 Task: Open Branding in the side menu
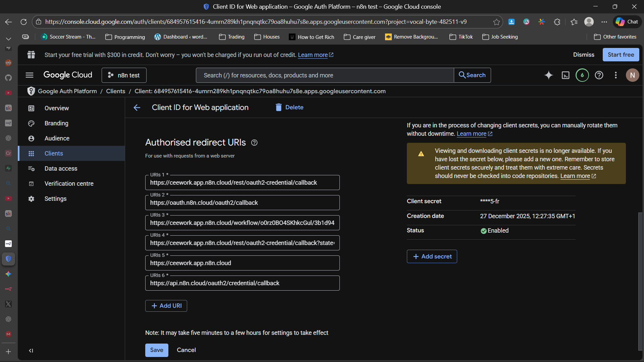click(56, 123)
